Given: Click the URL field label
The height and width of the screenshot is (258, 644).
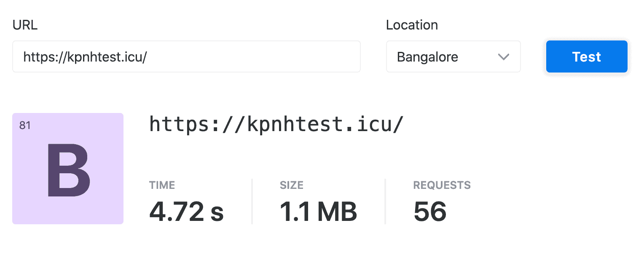Looking at the screenshot, I should (x=25, y=25).
